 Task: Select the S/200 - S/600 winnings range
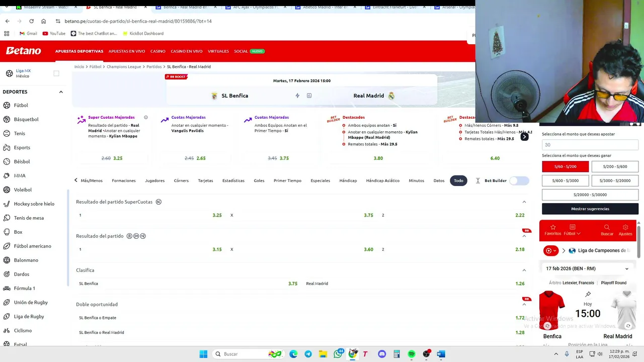[x=615, y=166]
